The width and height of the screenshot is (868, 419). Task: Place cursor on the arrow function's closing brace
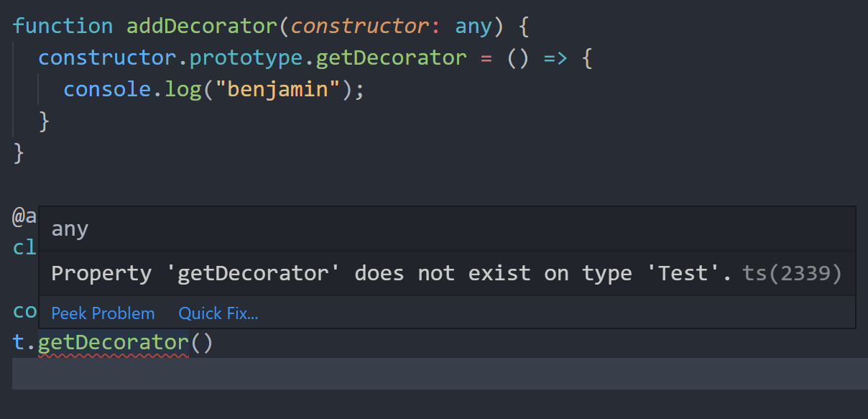(45, 121)
